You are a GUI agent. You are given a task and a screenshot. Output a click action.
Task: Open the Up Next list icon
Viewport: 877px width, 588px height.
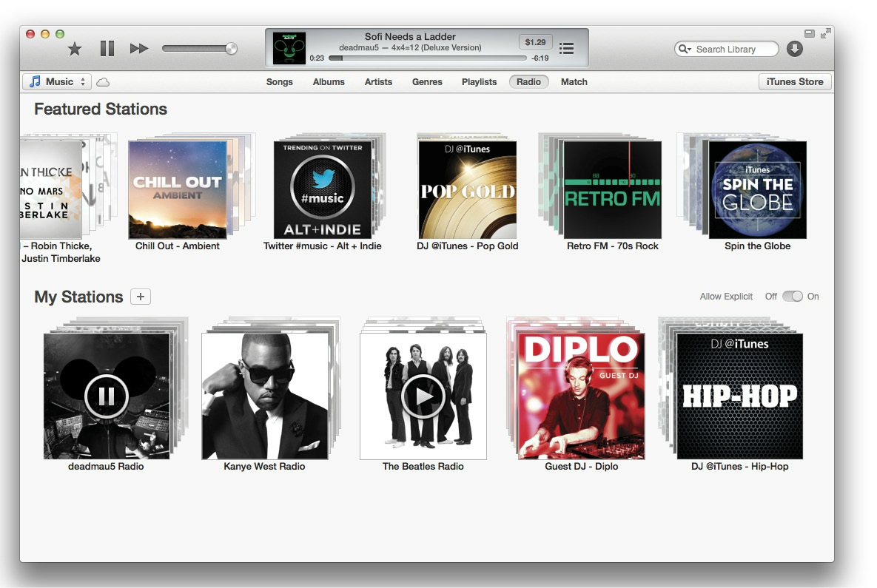pyautogui.click(x=567, y=49)
